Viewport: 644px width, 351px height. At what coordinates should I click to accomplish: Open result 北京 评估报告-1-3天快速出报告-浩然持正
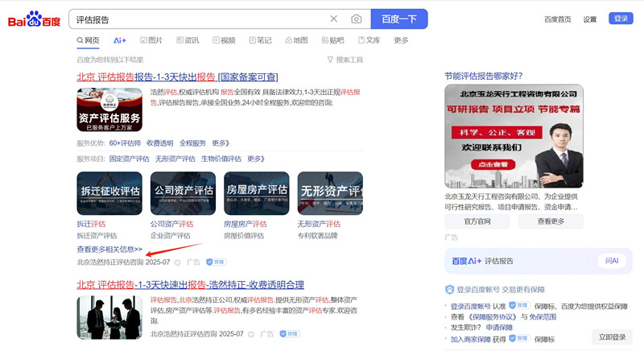click(191, 284)
